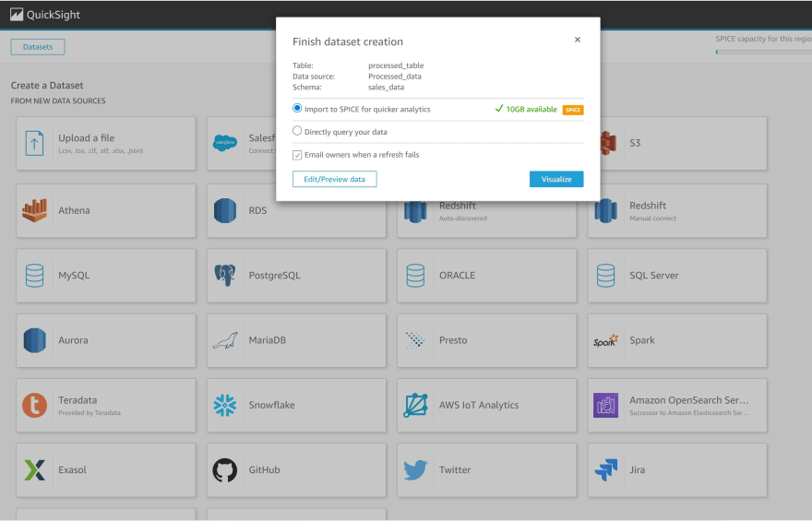812x521 pixels.
Task: Open the Datasets button in header
Action: [38, 46]
